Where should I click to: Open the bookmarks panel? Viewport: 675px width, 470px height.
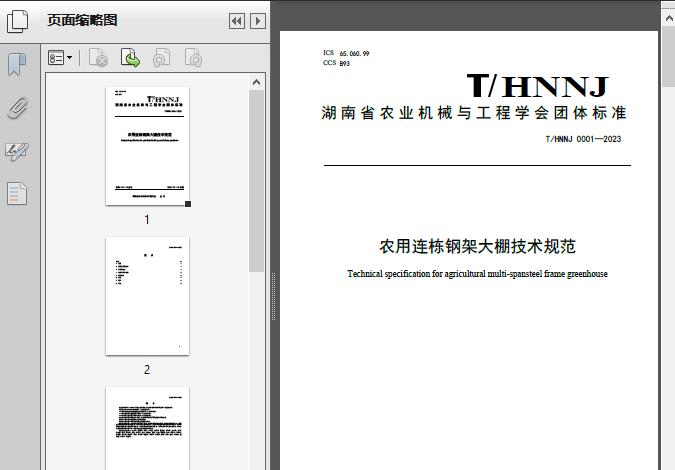(x=17, y=65)
